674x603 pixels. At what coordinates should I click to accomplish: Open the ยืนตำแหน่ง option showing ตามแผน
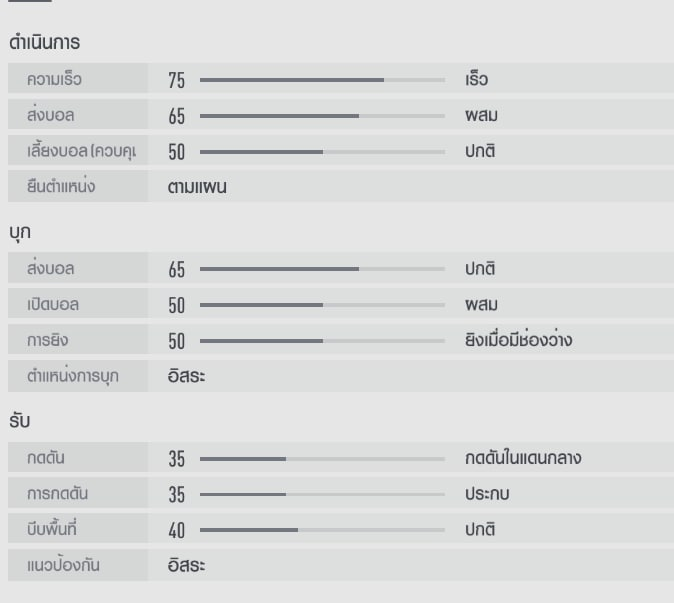[x=197, y=187]
